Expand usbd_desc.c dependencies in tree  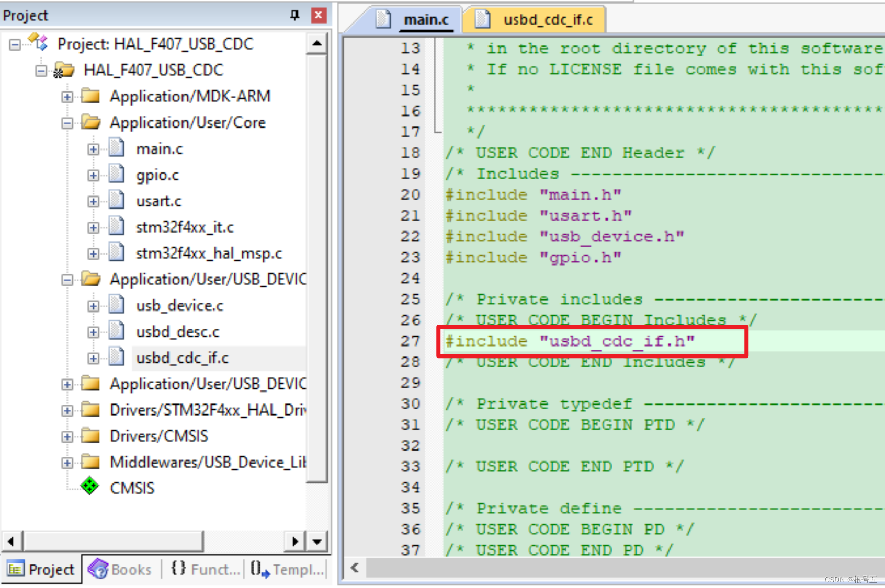point(93,332)
